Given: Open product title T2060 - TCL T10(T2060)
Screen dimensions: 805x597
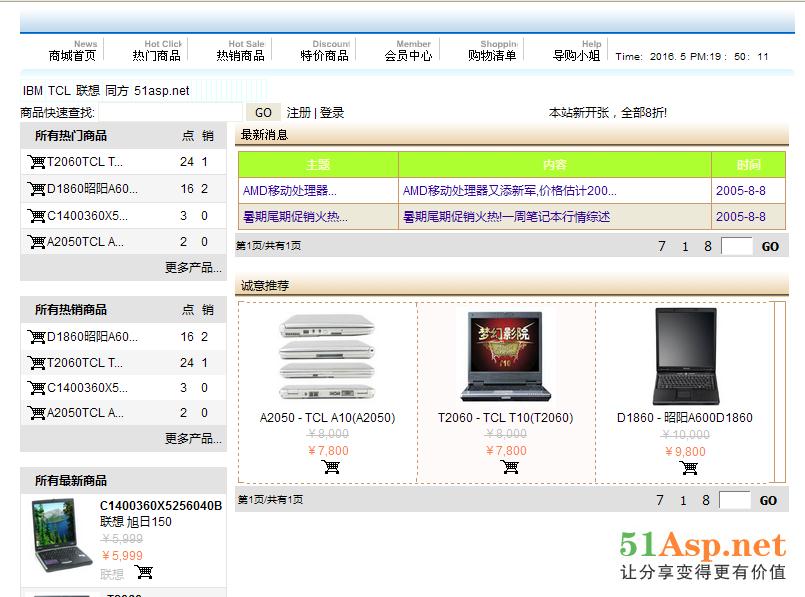Looking at the screenshot, I should pyautogui.click(x=506, y=418).
